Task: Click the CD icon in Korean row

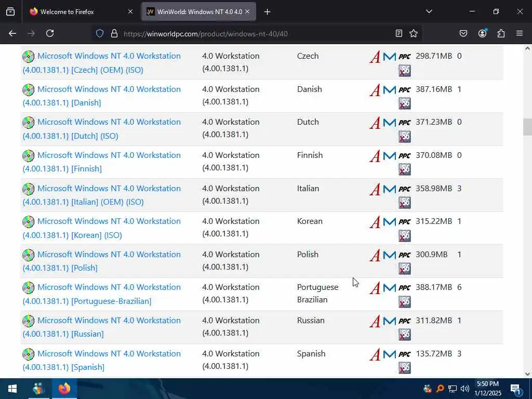Action: click(x=29, y=221)
